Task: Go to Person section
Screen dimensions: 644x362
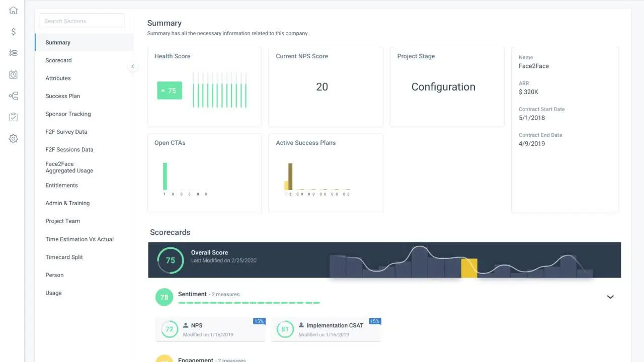Action: coord(54,275)
